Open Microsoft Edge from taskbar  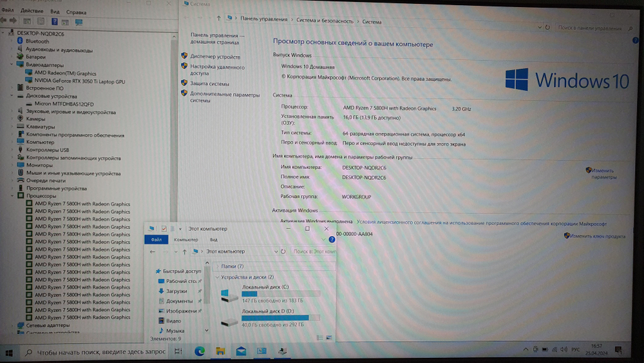(200, 351)
